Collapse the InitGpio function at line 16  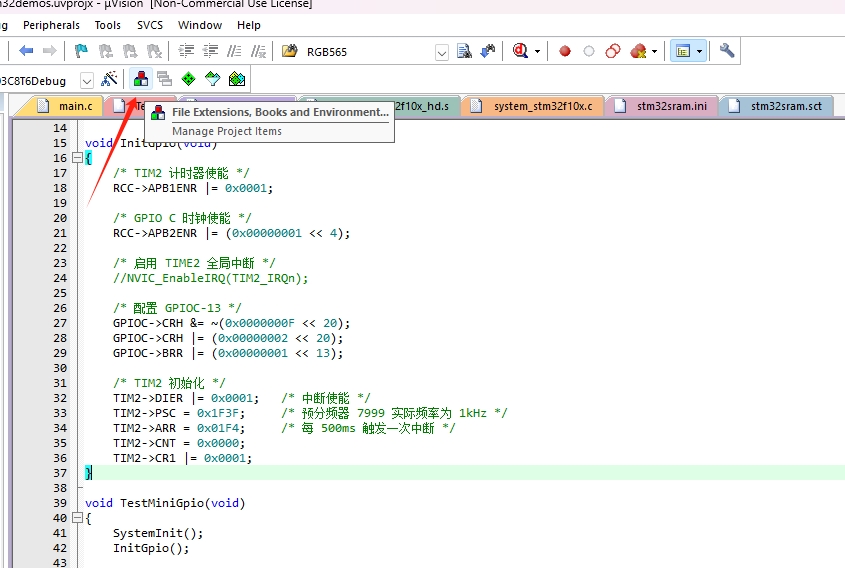pos(77,158)
